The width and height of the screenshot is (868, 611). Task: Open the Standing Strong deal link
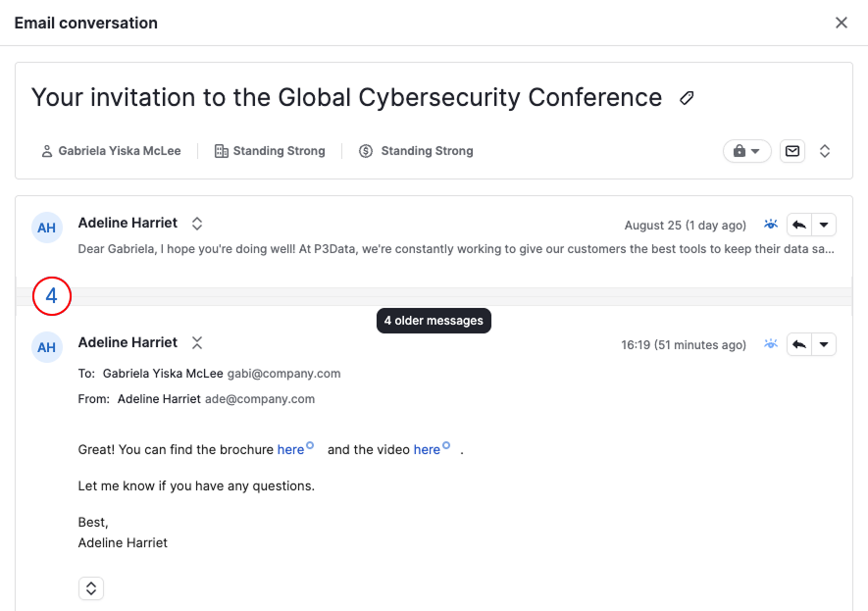point(416,151)
